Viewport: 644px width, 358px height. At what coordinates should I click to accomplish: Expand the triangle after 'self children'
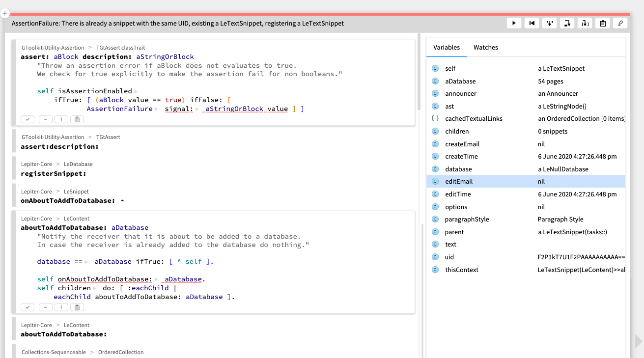pos(94,288)
